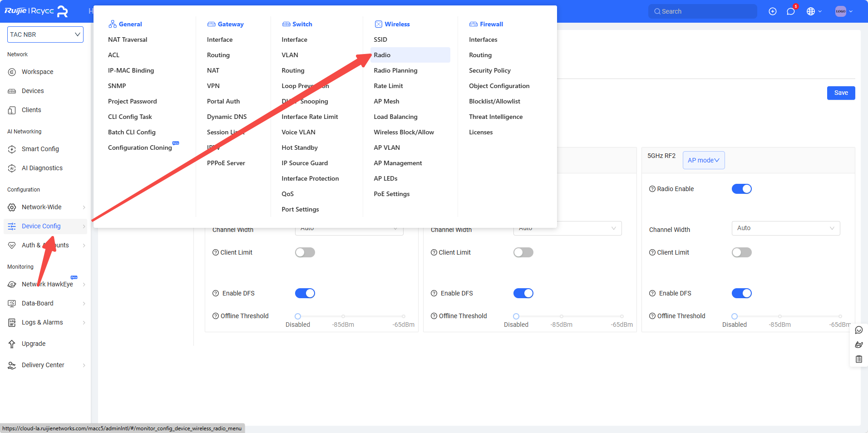
Task: Open AI Diagnostics icon in sidebar
Action: click(12, 168)
